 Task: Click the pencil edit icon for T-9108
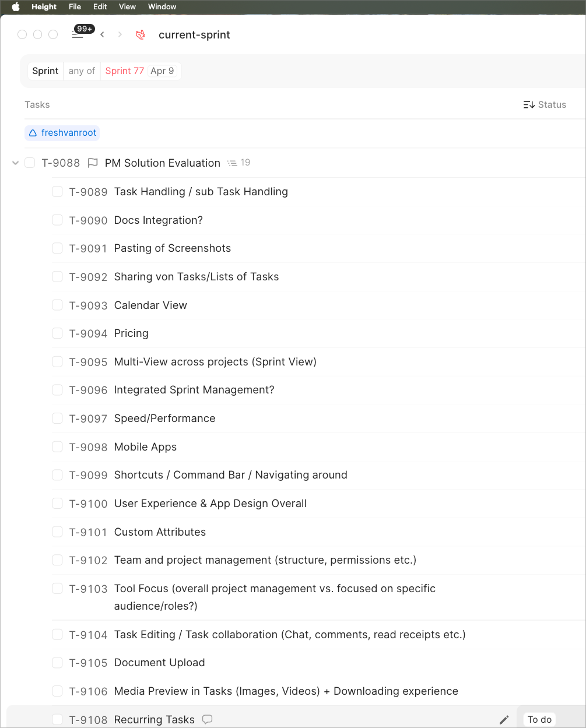pyautogui.click(x=504, y=720)
